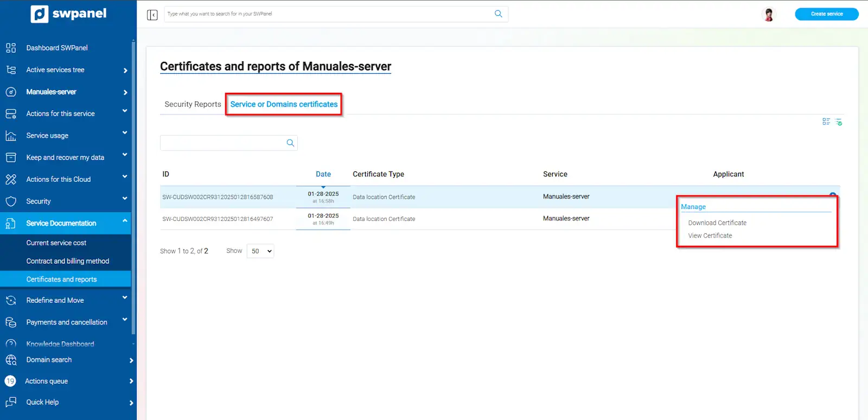Click the list view icon above table
Viewport: 868px width, 420px height.
[x=826, y=122]
